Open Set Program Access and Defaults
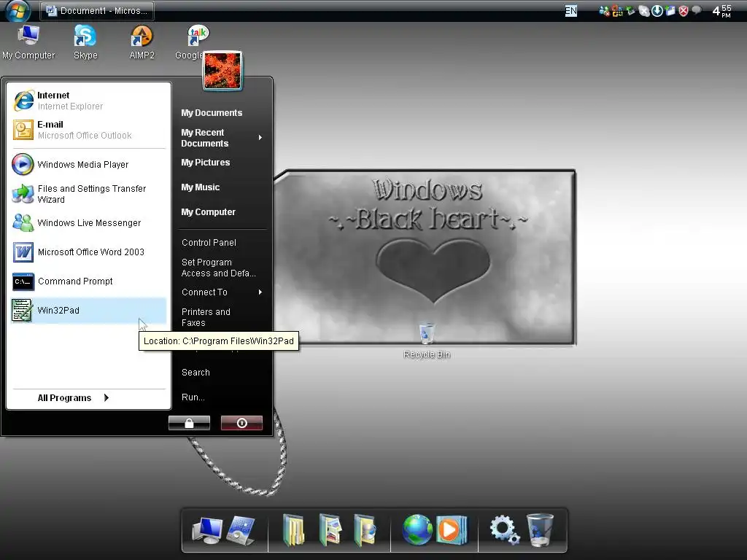This screenshot has height=560, width=747. click(x=218, y=268)
